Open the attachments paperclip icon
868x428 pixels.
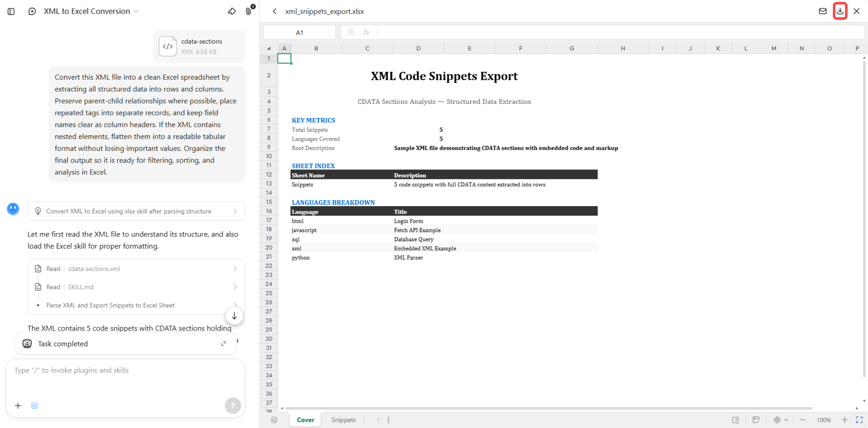249,11
